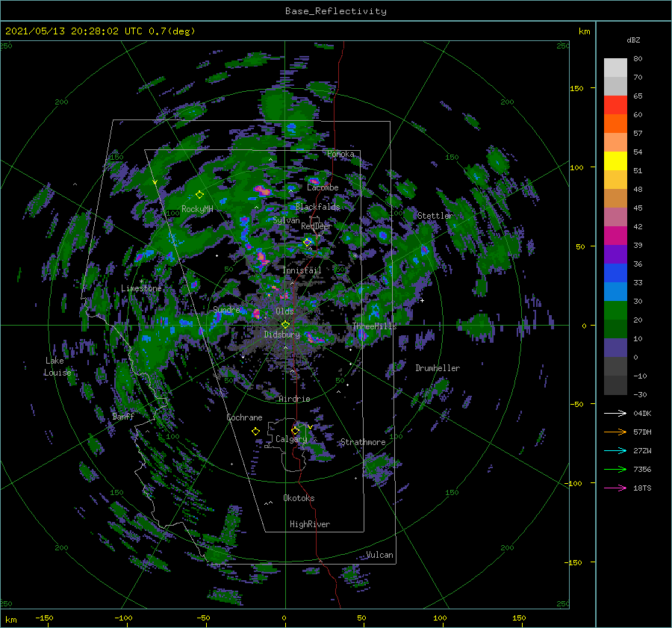Click the ThreeHills city label
Screen dimensions: 672x628
(x=374, y=326)
